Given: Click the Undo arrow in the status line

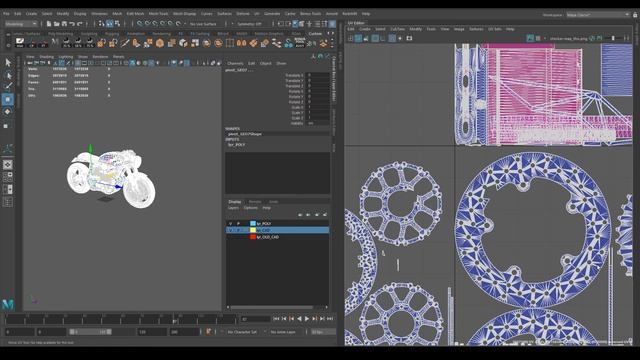Looking at the screenshot, I should (x=72, y=24).
